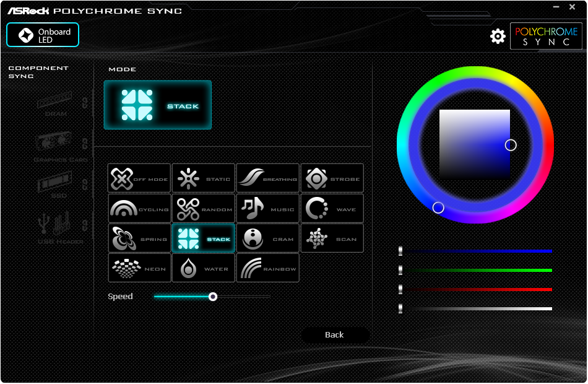Select the Random lighting mode

tap(203, 208)
